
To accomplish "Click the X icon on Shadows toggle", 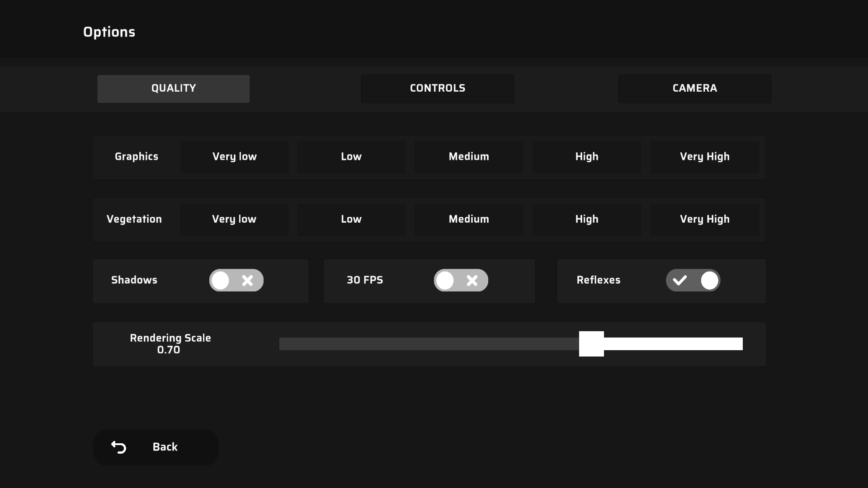I will coord(248,280).
